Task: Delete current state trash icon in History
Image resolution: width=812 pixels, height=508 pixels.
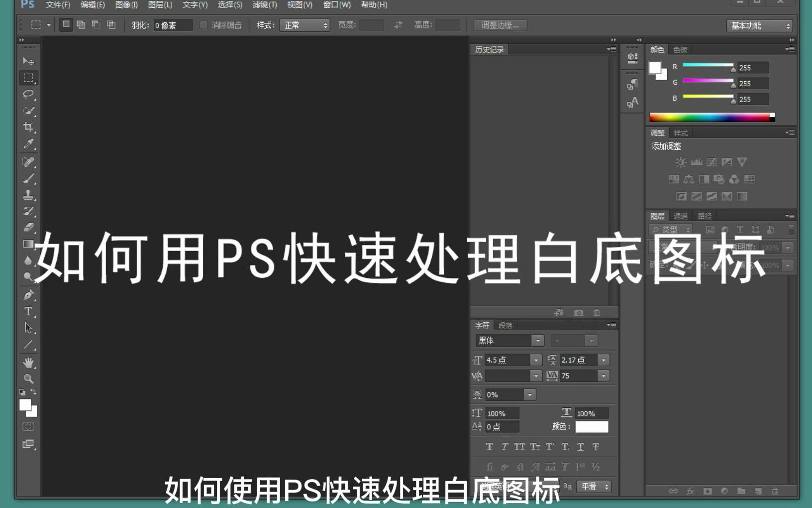Action: coord(597,313)
